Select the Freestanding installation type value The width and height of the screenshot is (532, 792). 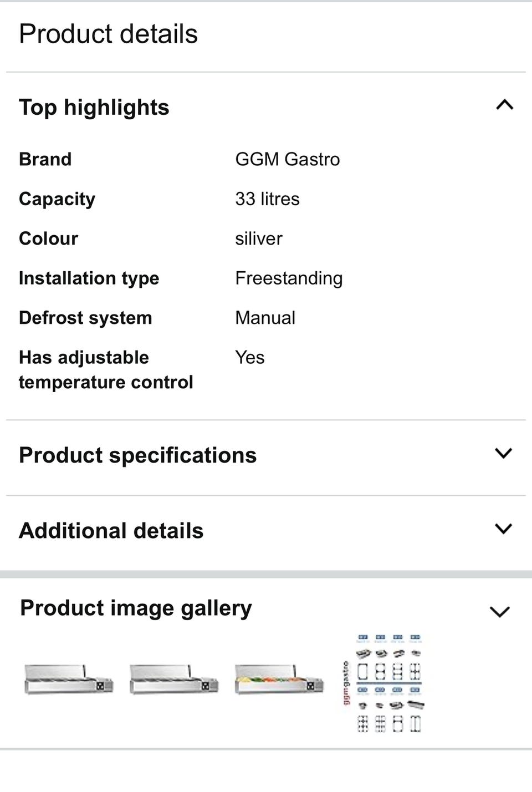(x=289, y=278)
